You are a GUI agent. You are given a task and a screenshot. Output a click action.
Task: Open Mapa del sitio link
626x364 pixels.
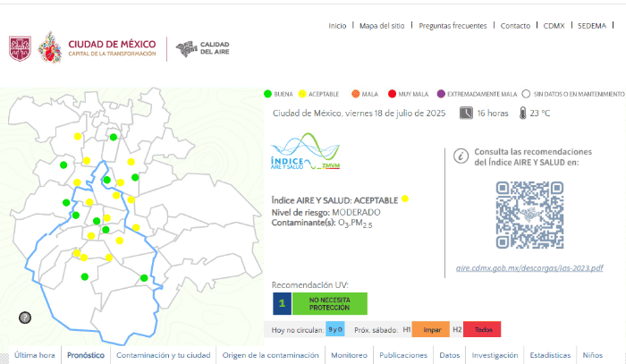coord(382,26)
